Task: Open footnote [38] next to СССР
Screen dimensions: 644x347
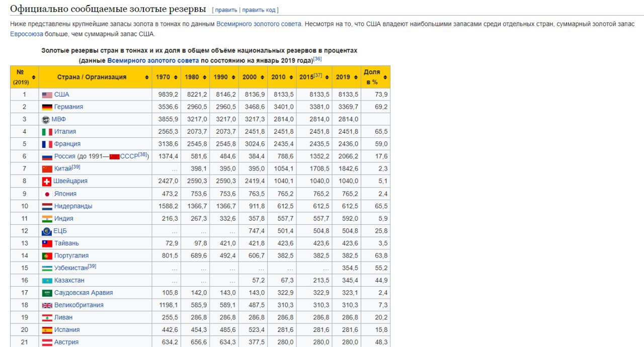Action: [x=143, y=155]
